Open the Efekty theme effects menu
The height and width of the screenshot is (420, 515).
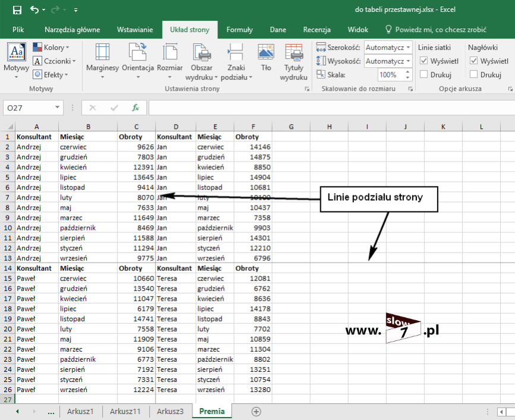click(50, 74)
